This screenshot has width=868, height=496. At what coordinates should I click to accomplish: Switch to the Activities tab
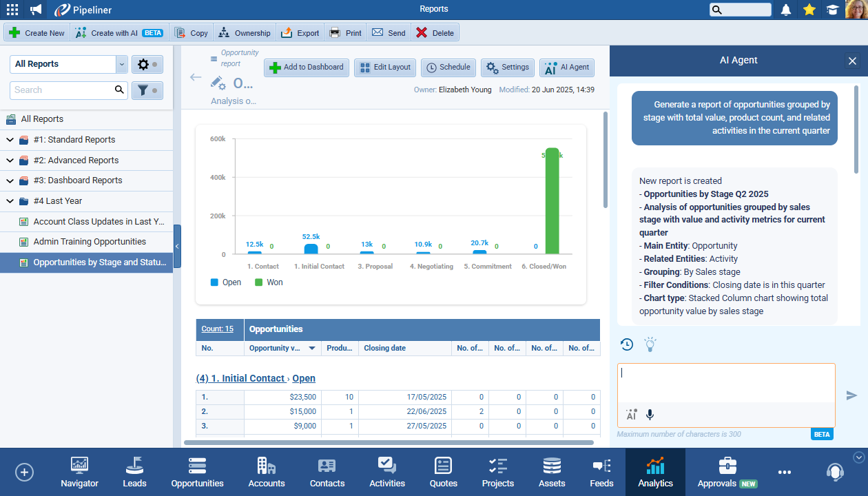pos(387,473)
